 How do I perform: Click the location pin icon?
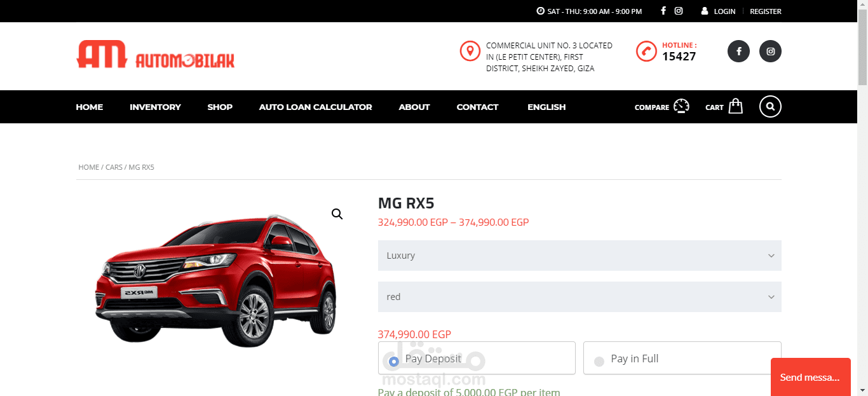point(470,51)
